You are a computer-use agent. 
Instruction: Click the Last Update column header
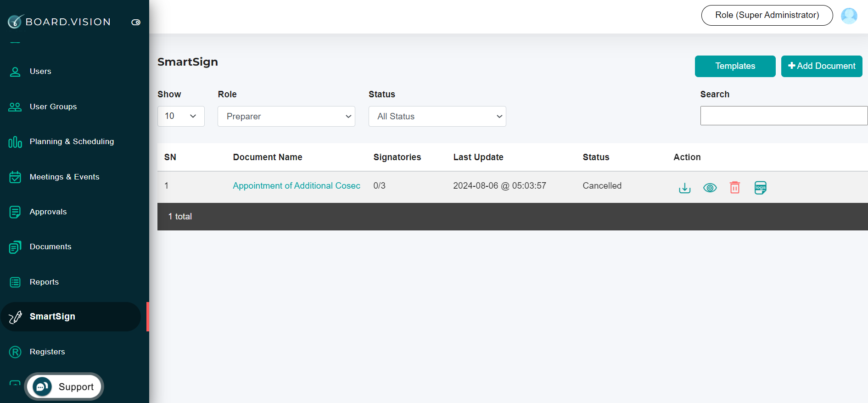[x=478, y=157]
